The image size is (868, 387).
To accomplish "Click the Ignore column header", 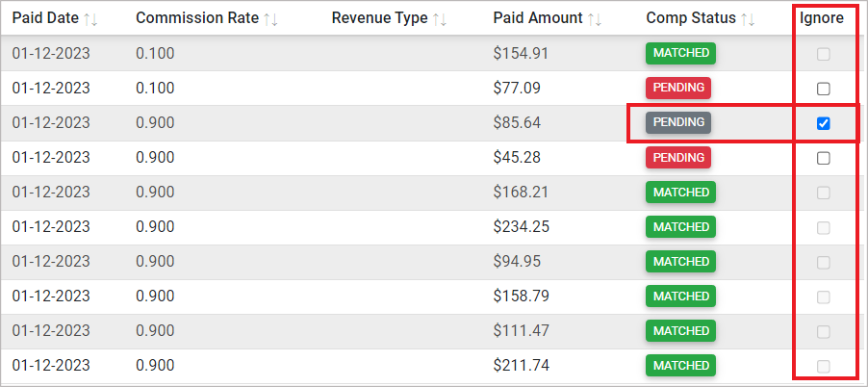I will (822, 18).
